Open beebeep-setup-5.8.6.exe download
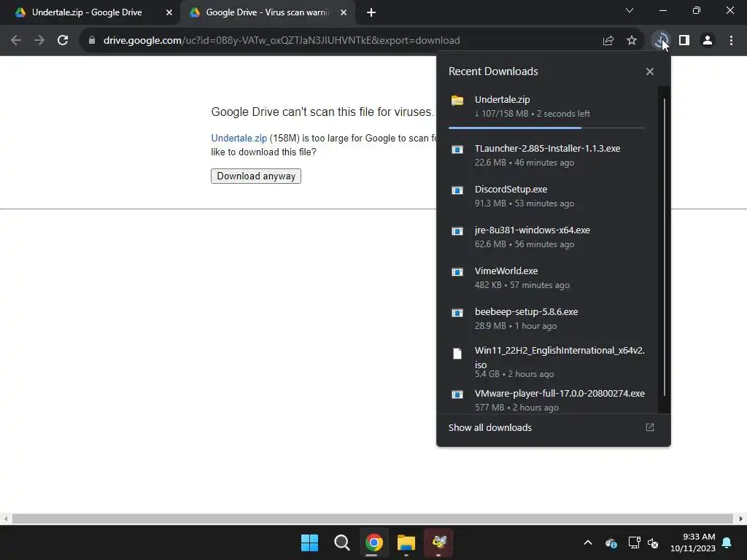This screenshot has height=560, width=747. (x=547, y=319)
